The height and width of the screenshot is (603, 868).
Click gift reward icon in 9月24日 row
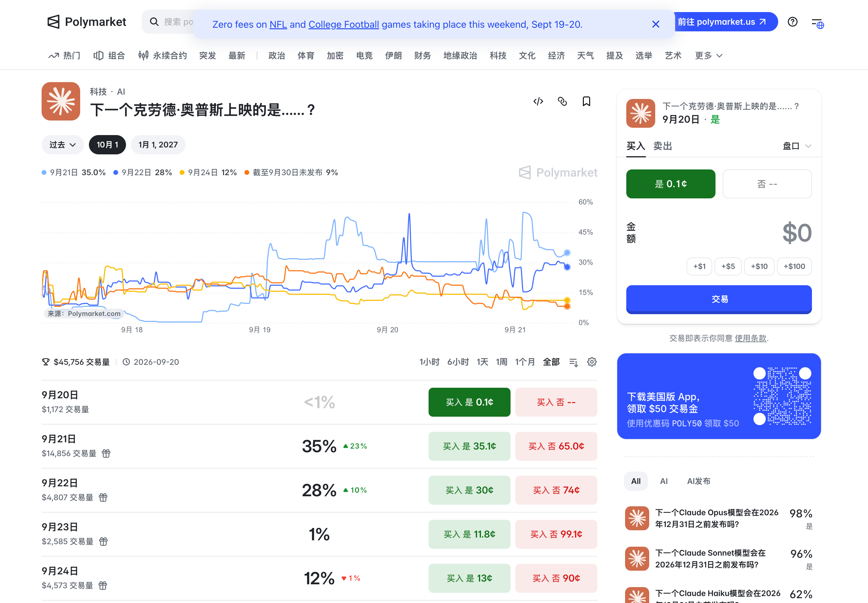click(x=103, y=586)
